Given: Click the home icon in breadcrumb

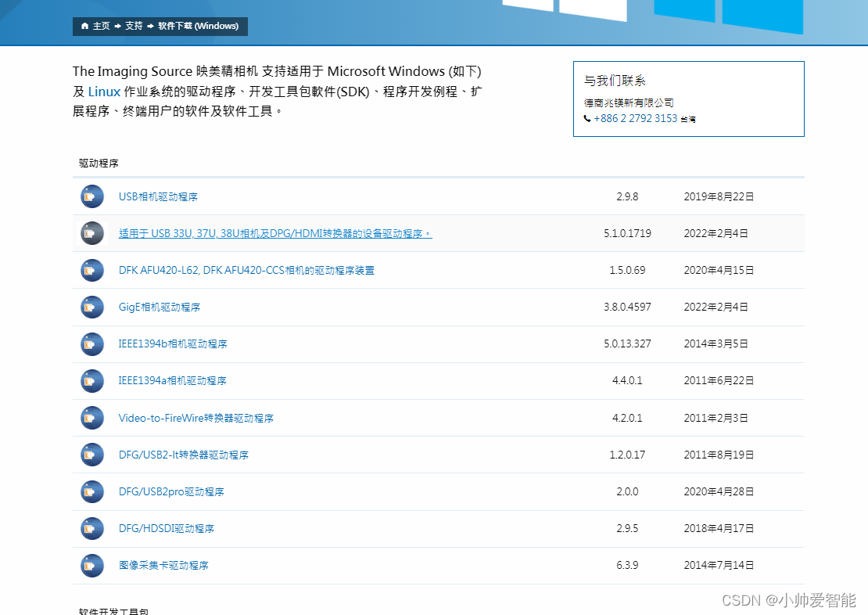Looking at the screenshot, I should pos(84,26).
